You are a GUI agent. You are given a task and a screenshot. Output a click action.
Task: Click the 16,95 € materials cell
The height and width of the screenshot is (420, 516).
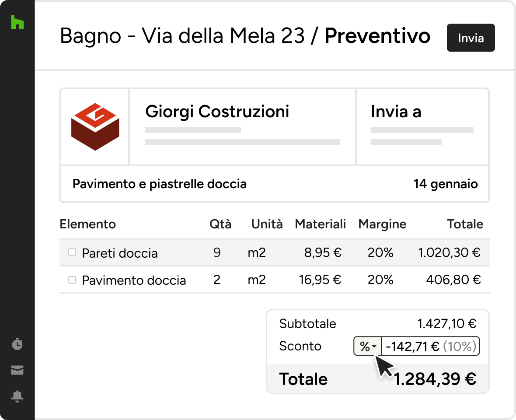pos(320,280)
